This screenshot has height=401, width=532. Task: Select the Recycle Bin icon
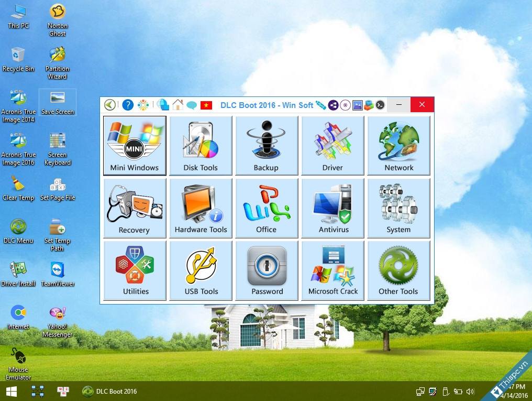tap(18, 59)
